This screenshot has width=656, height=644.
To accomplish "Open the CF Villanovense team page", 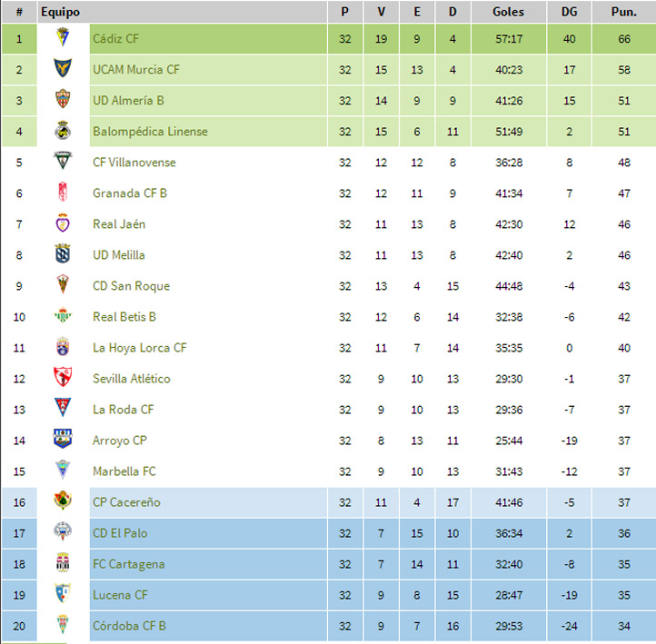I will [134, 163].
